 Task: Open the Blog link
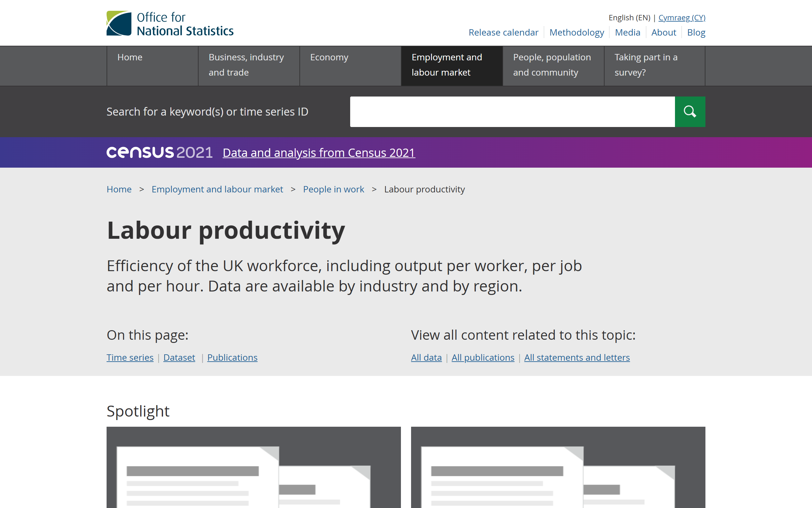coord(696,32)
